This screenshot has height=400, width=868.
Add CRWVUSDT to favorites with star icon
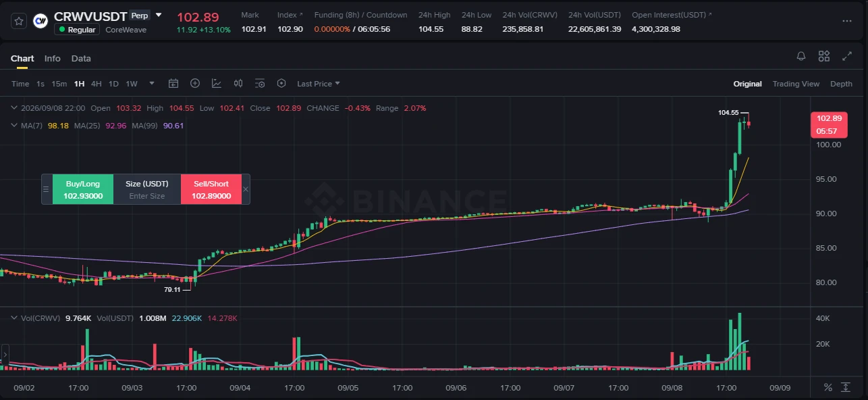(x=19, y=22)
